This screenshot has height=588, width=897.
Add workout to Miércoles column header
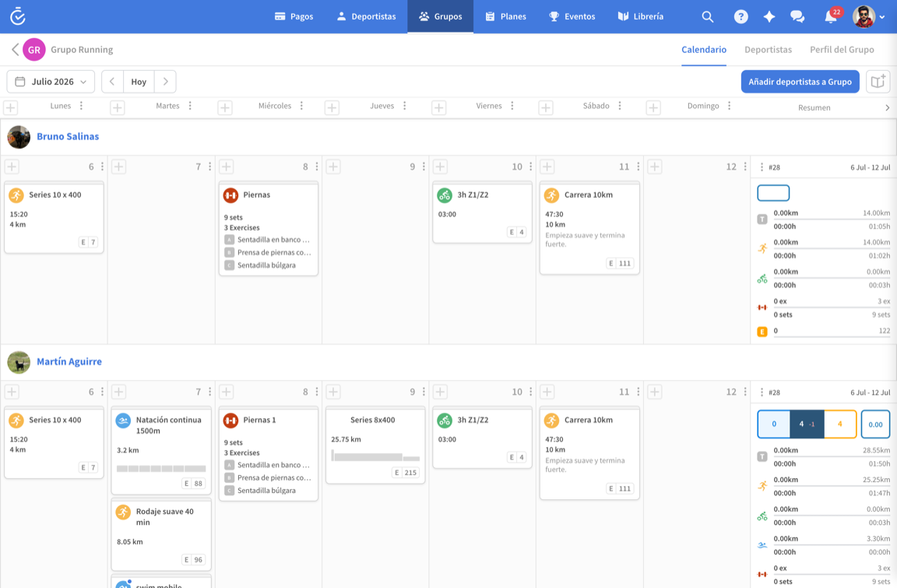pos(225,107)
